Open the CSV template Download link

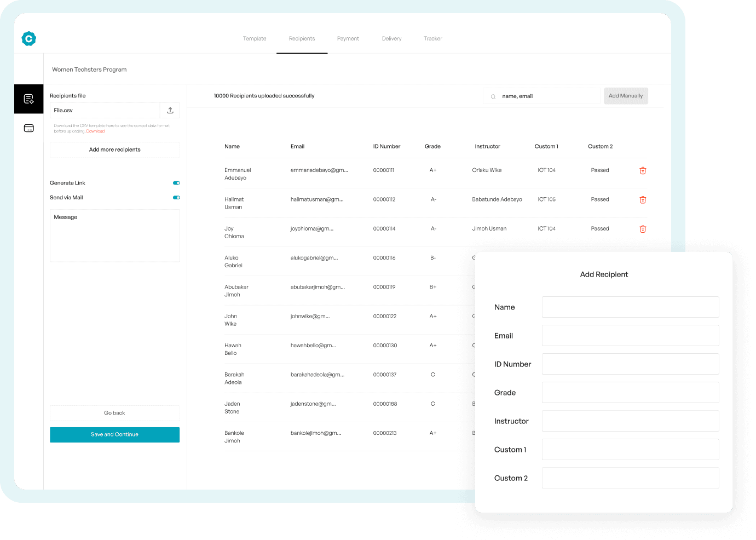(96, 131)
